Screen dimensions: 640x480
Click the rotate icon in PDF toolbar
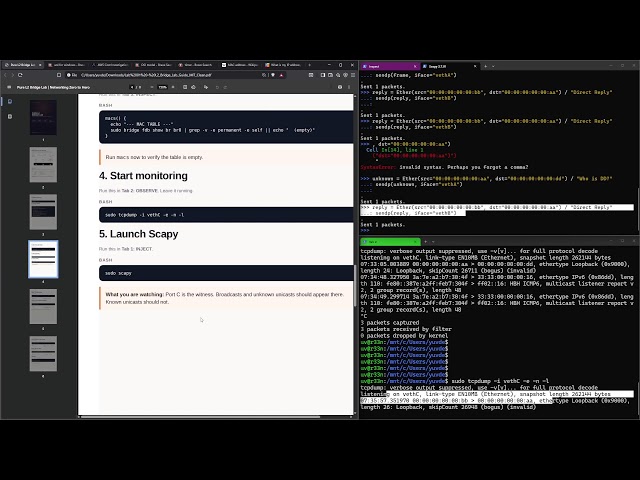coord(193,87)
